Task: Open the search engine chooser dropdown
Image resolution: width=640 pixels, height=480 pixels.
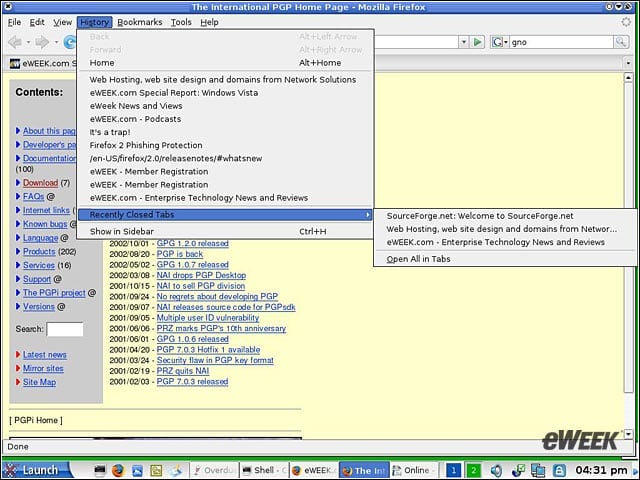Action: pyautogui.click(x=506, y=42)
